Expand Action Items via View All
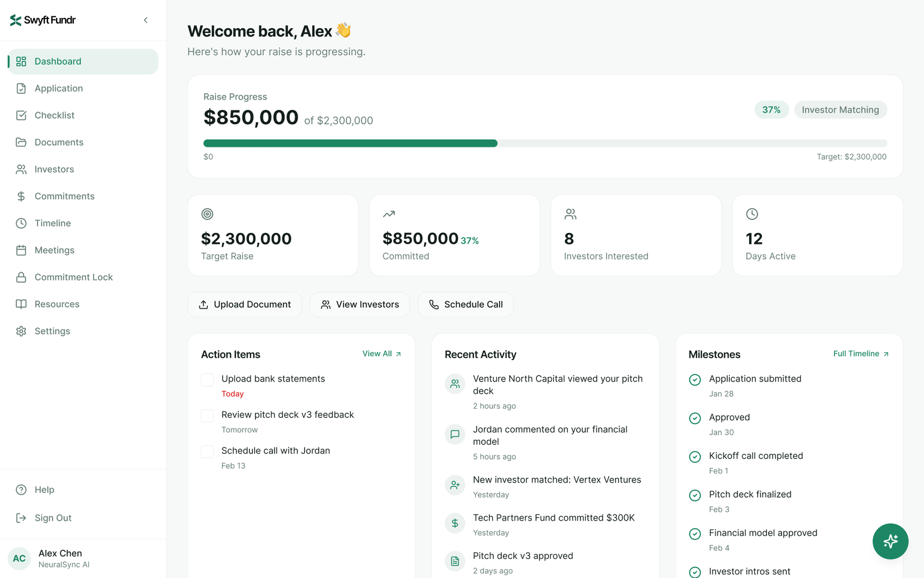The height and width of the screenshot is (578, 924). 381,354
